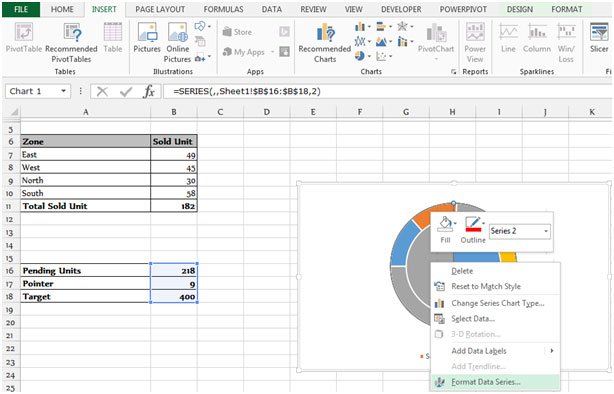Screen dimensions: 614x394
Task: Open the chart FORMAT tab
Action: 567,9
